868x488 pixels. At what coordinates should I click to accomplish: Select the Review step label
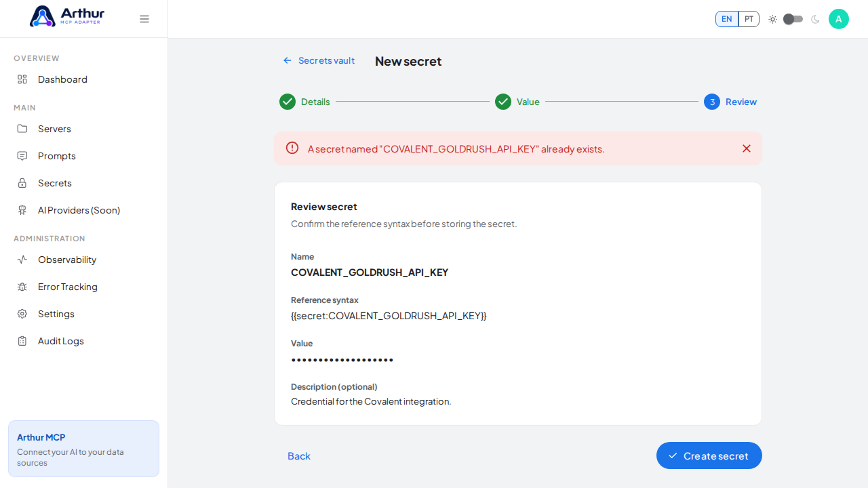click(741, 102)
